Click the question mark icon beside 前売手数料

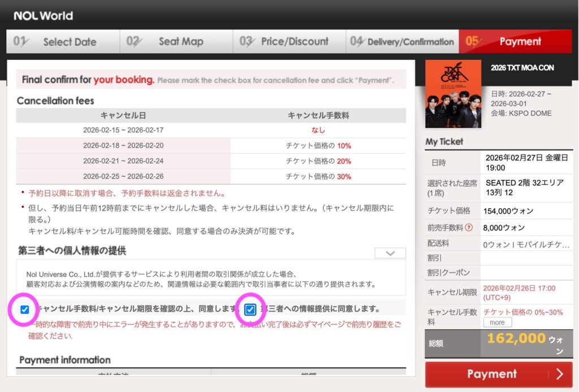click(x=468, y=228)
